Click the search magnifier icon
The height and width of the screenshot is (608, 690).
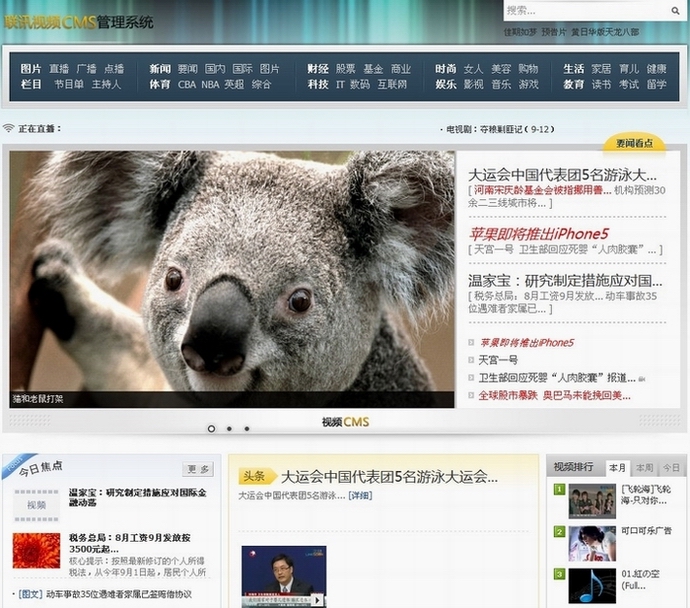(x=675, y=11)
